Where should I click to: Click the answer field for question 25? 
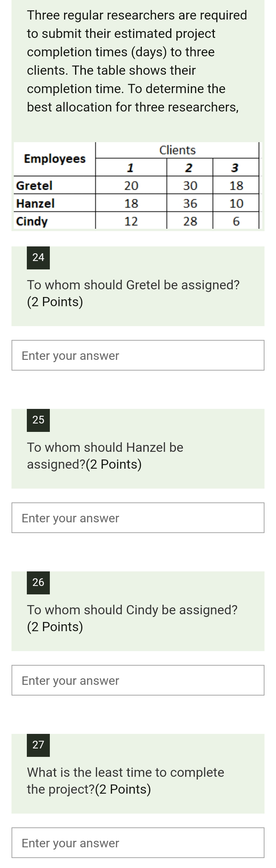(x=138, y=517)
